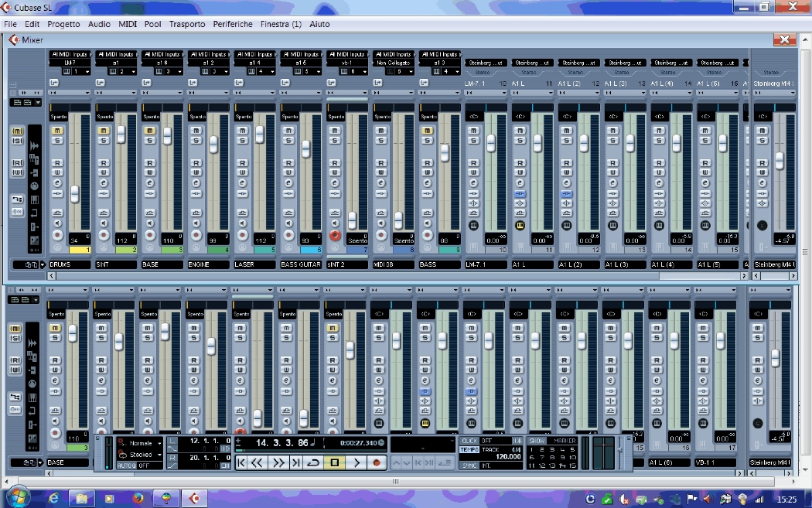812x508 pixels.
Task: Mute the LM-7.1 channel
Action: [x=474, y=131]
